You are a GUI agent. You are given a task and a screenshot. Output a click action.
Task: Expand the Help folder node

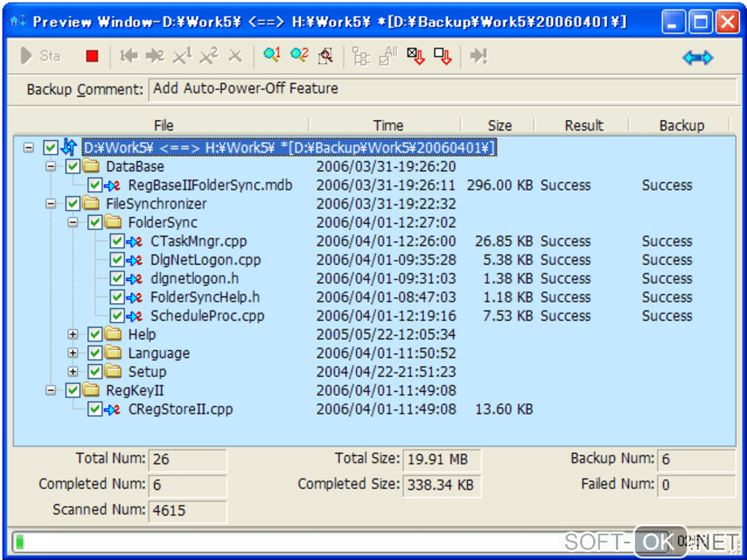pyautogui.click(x=73, y=335)
